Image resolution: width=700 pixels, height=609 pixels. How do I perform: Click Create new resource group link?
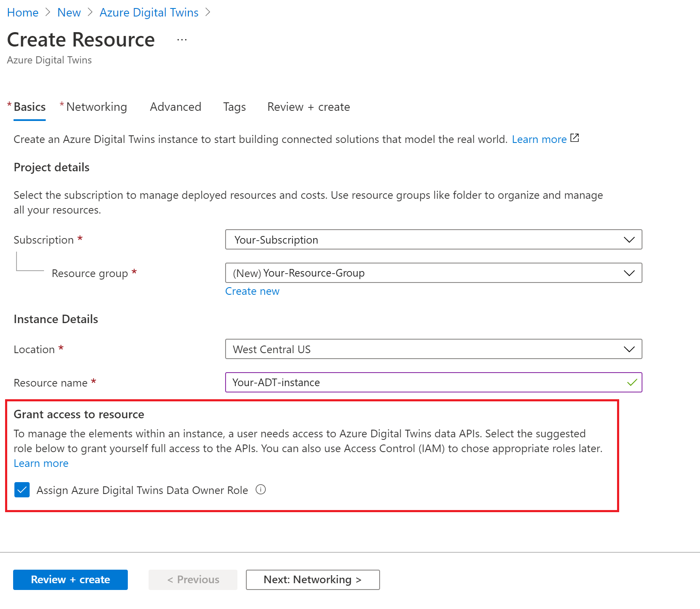[252, 291]
